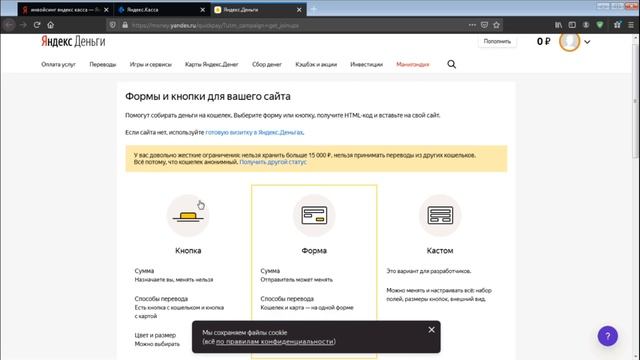Open Игры и сервисы section
The height and width of the screenshot is (360, 640).
[x=151, y=64]
